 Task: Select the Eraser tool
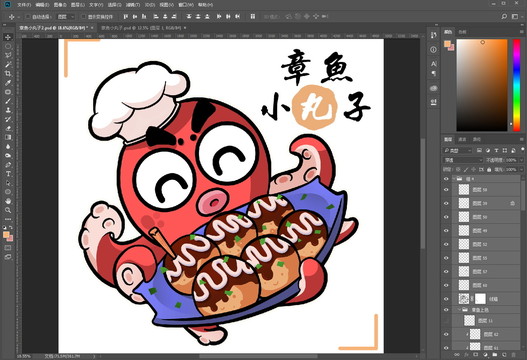[8, 128]
